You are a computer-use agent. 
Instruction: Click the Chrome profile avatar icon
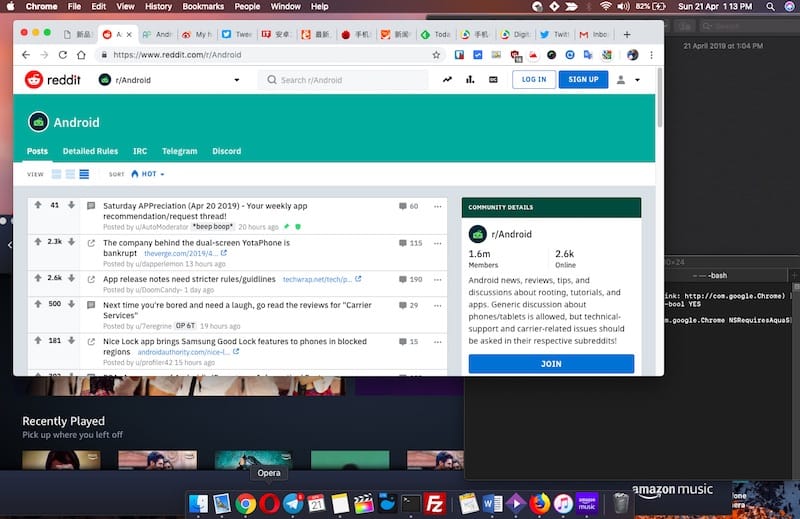point(633,55)
